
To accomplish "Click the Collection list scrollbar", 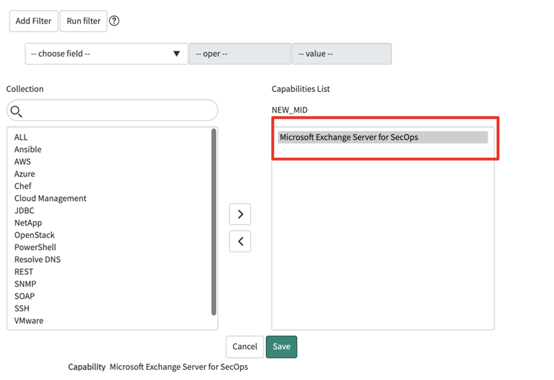I will [x=213, y=222].
